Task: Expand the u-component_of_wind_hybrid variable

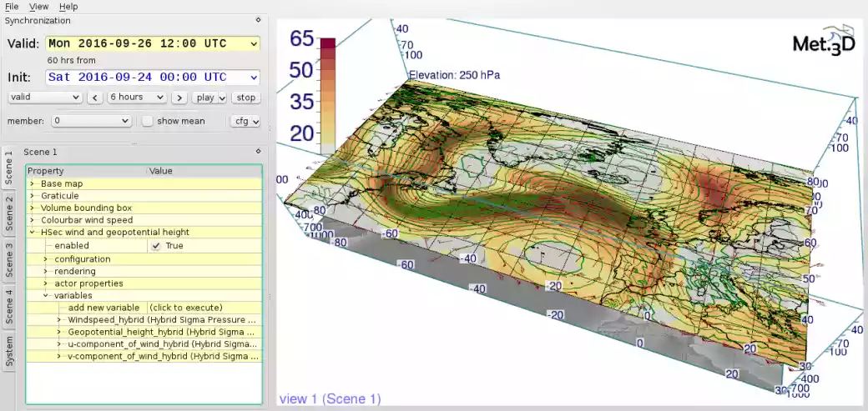Action: tap(58, 344)
